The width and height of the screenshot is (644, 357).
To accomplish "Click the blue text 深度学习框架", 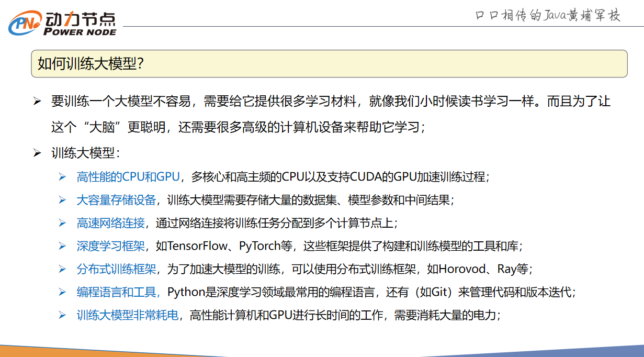I will click(110, 246).
